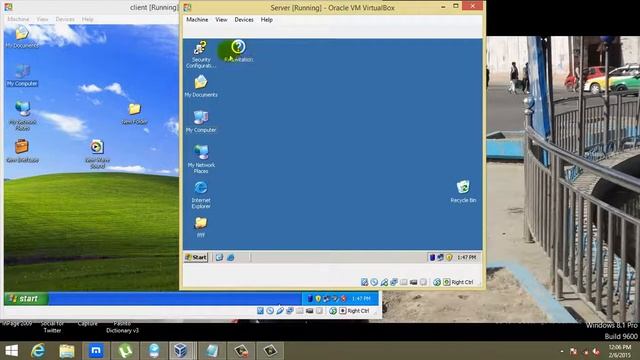The image size is (640, 360).
Task: Select My Documents icon on Server desktop
Action: 201,87
